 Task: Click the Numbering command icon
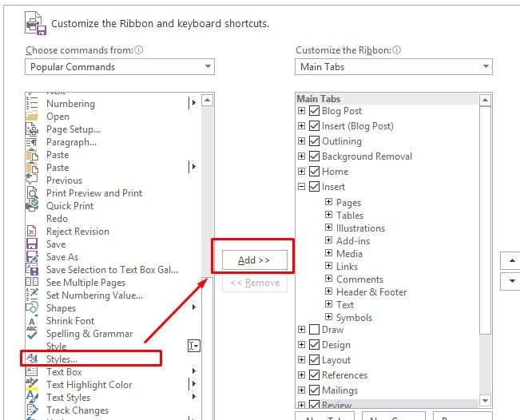click(x=32, y=104)
